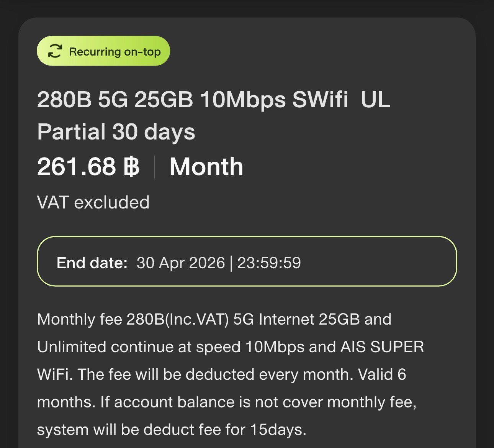Tap the "15days." text at description end
Screen dimensions: 494x448
278,430
